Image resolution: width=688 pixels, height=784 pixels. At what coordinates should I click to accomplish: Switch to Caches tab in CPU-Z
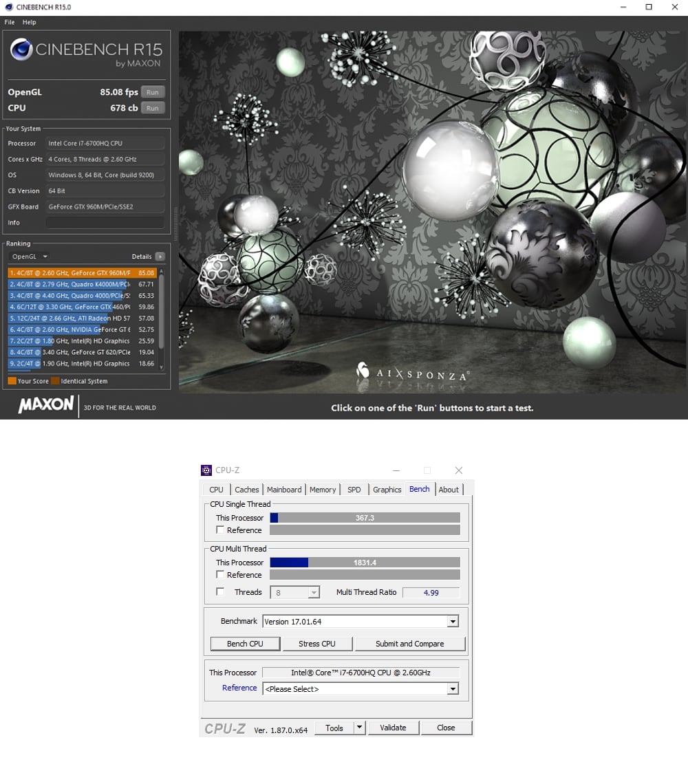click(247, 490)
